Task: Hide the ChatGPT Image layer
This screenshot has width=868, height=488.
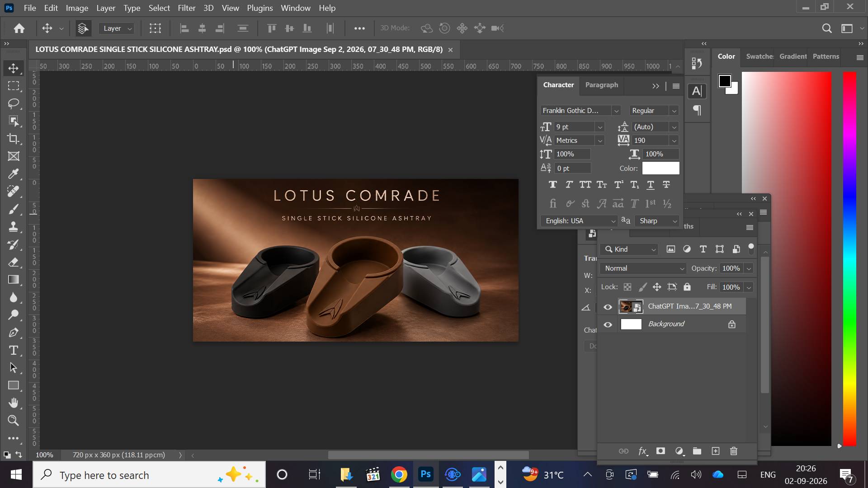Action: pos(608,307)
